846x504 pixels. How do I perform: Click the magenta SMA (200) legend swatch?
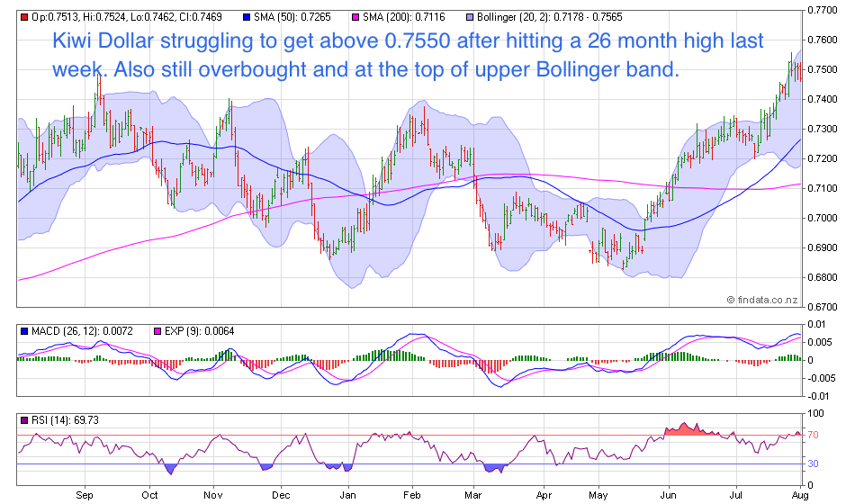coord(355,17)
